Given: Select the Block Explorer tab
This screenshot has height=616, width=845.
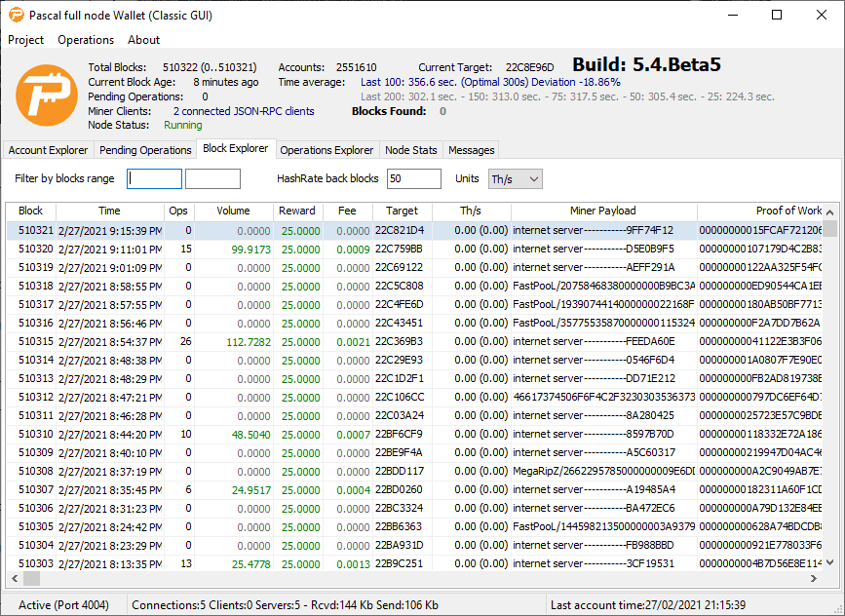Looking at the screenshot, I should [x=236, y=149].
